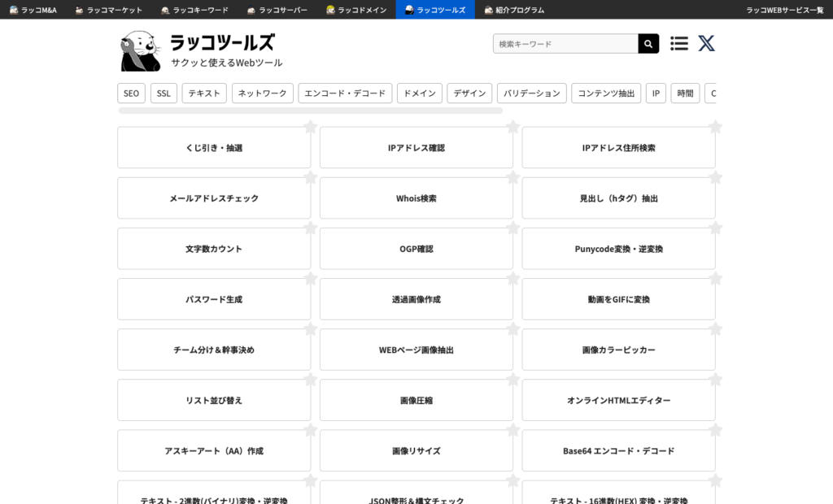This screenshot has height=504, width=833.
Task: Open the オンラインHTMLエディター tool
Action: [x=619, y=400]
